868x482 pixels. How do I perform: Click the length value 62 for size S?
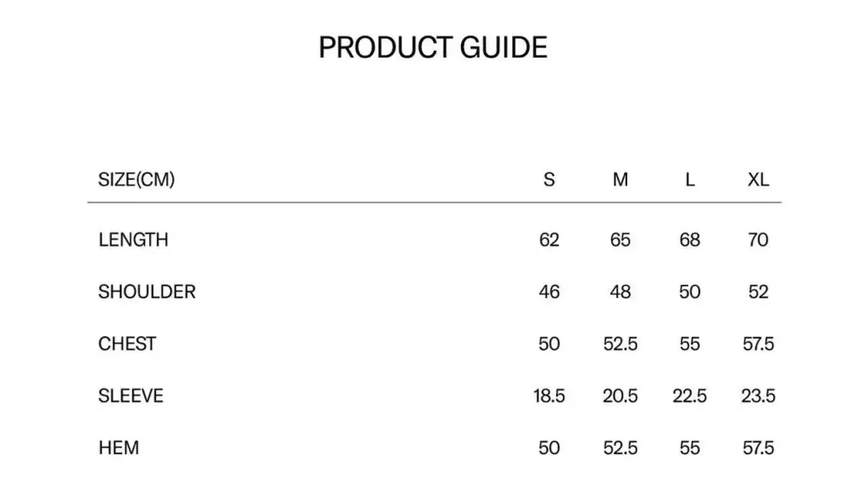548,240
